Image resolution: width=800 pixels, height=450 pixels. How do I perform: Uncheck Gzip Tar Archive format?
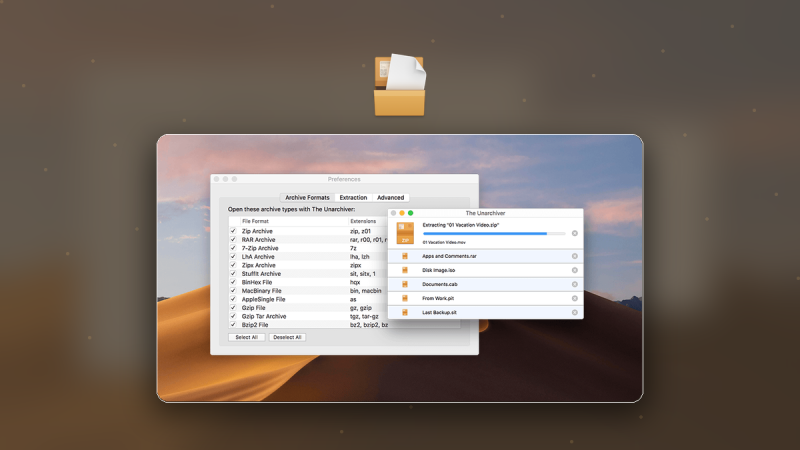pos(233,316)
